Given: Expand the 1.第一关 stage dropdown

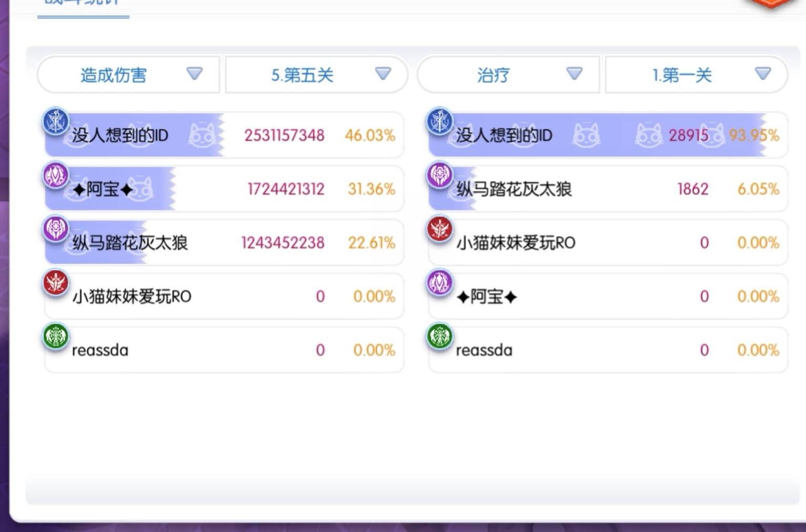Looking at the screenshot, I should [696, 75].
